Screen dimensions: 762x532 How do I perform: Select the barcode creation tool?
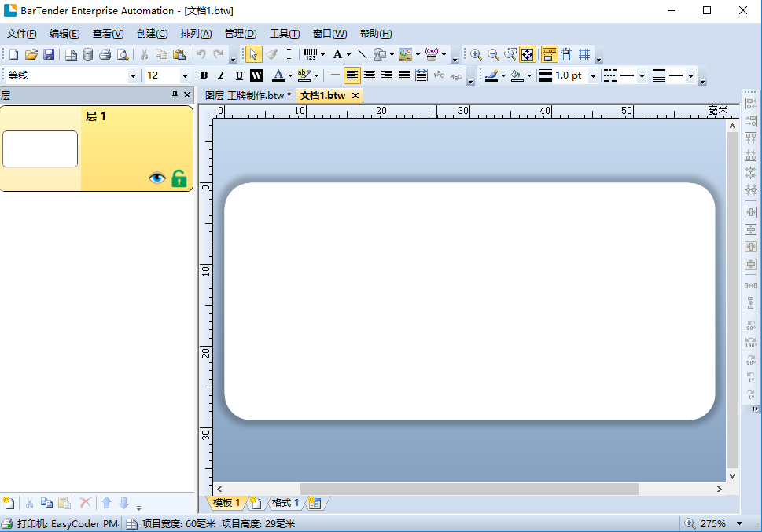pos(310,54)
